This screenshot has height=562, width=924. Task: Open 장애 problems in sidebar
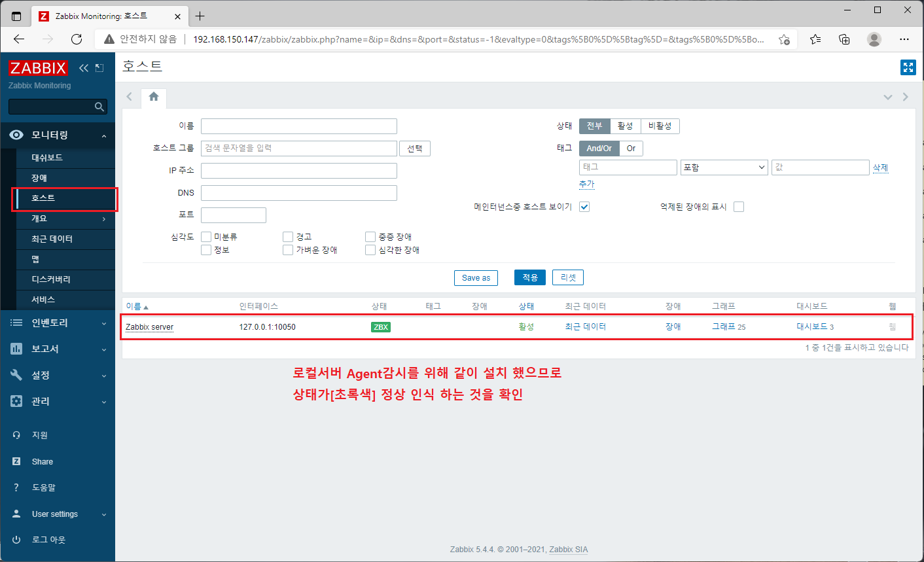65,178
